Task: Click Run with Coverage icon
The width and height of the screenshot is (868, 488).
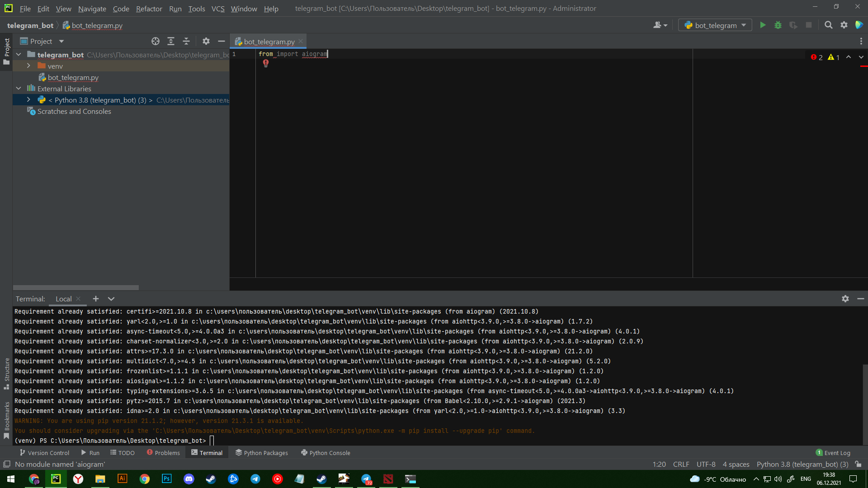Action: click(793, 25)
